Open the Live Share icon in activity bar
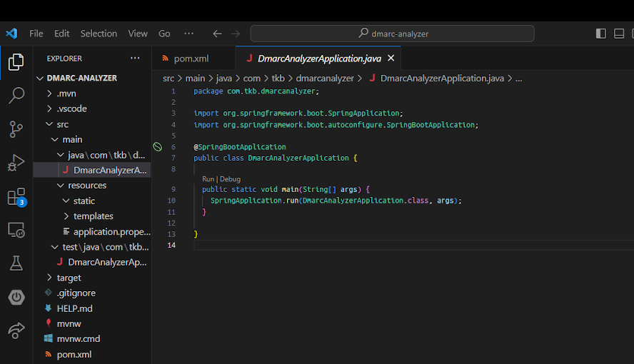634x364 pixels. [x=16, y=330]
